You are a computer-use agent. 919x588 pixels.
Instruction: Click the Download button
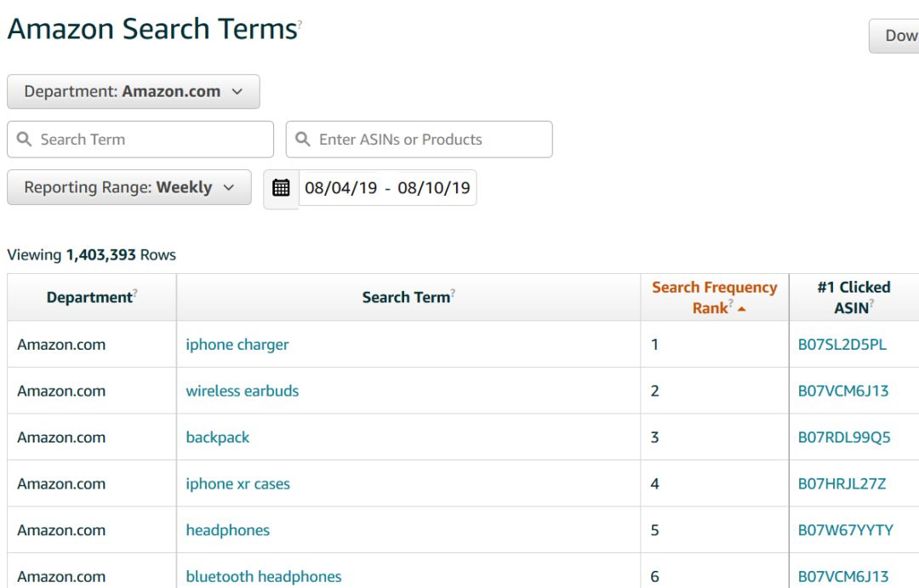894,36
